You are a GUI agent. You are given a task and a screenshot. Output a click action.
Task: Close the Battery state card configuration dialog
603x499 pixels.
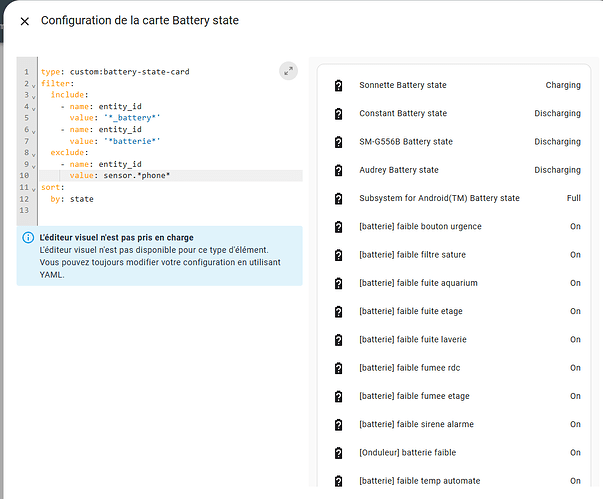coord(25,21)
